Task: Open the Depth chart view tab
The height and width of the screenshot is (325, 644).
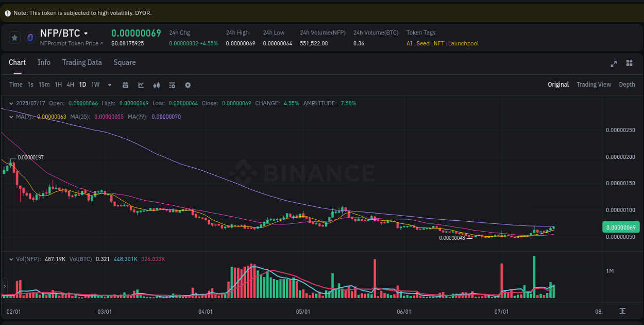Action: (x=627, y=84)
